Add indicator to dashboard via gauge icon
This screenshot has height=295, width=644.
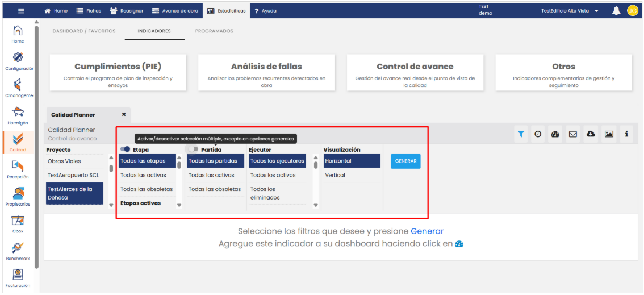pos(555,134)
